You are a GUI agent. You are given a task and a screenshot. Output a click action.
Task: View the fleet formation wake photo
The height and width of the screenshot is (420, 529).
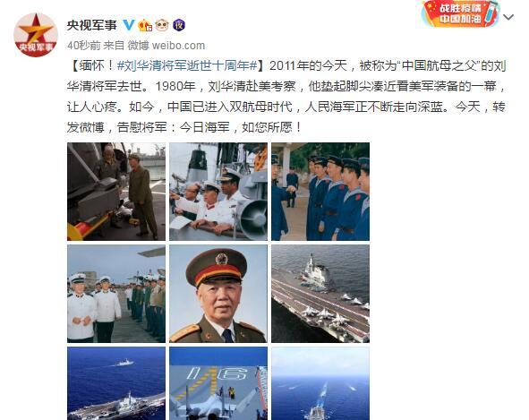(x=320, y=383)
